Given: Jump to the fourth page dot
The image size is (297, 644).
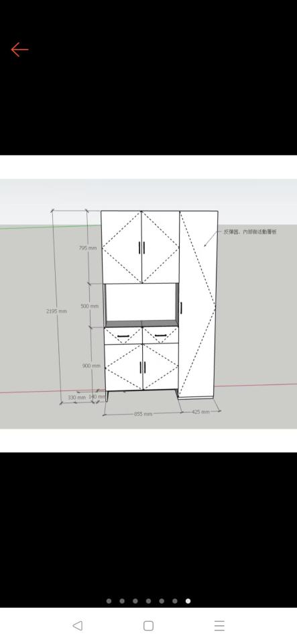Looking at the screenshot, I should click(149, 601).
